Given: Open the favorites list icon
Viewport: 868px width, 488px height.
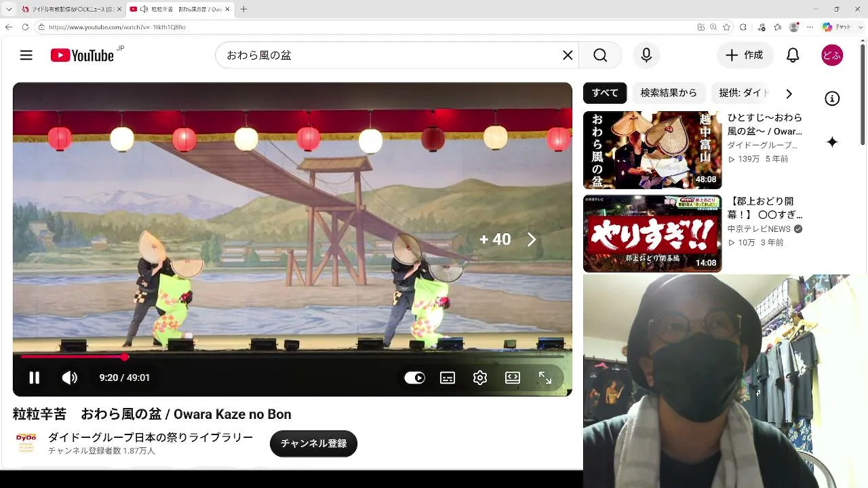Looking at the screenshot, I should [x=778, y=27].
